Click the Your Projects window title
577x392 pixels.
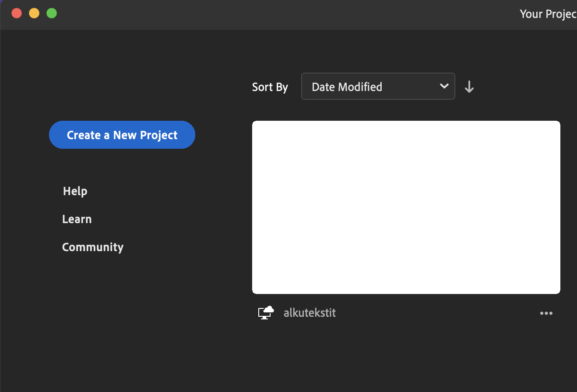tap(547, 14)
